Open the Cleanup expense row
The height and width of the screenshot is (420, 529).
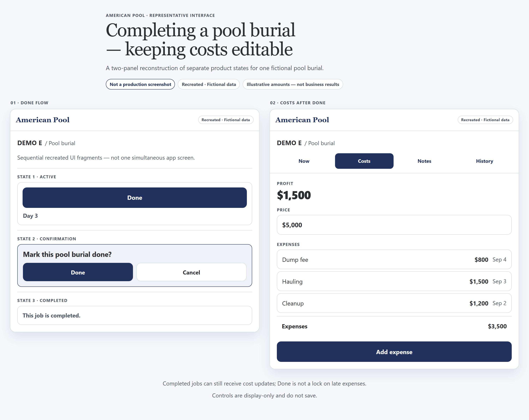pyautogui.click(x=394, y=303)
